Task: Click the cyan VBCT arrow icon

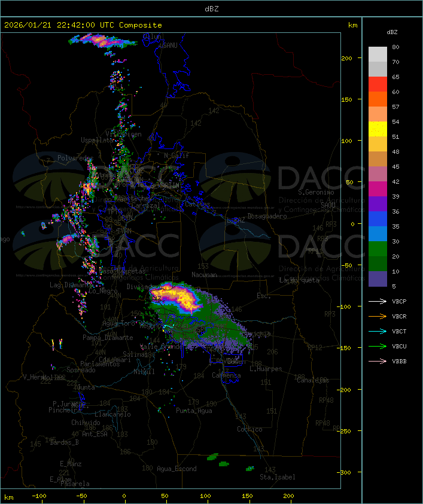Action: [x=378, y=331]
